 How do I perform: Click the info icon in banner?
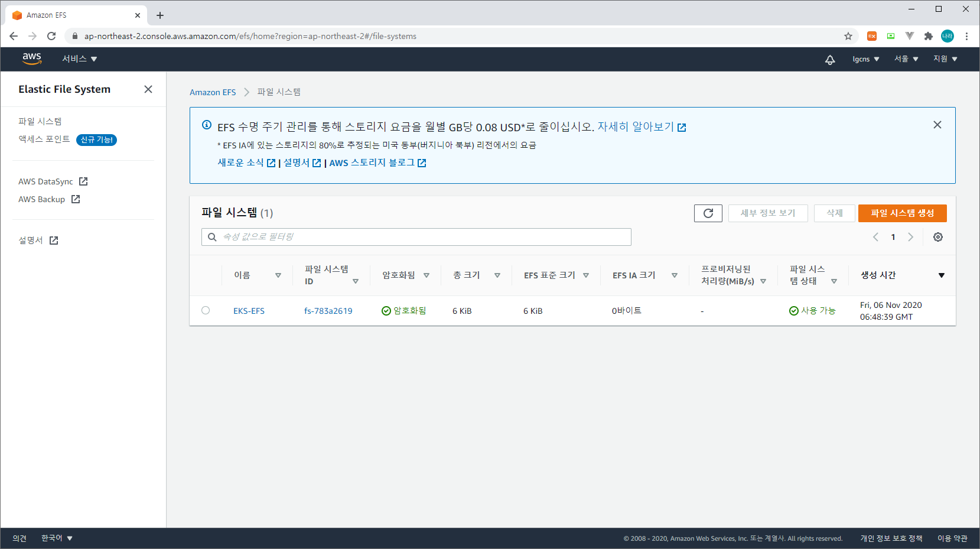207,125
